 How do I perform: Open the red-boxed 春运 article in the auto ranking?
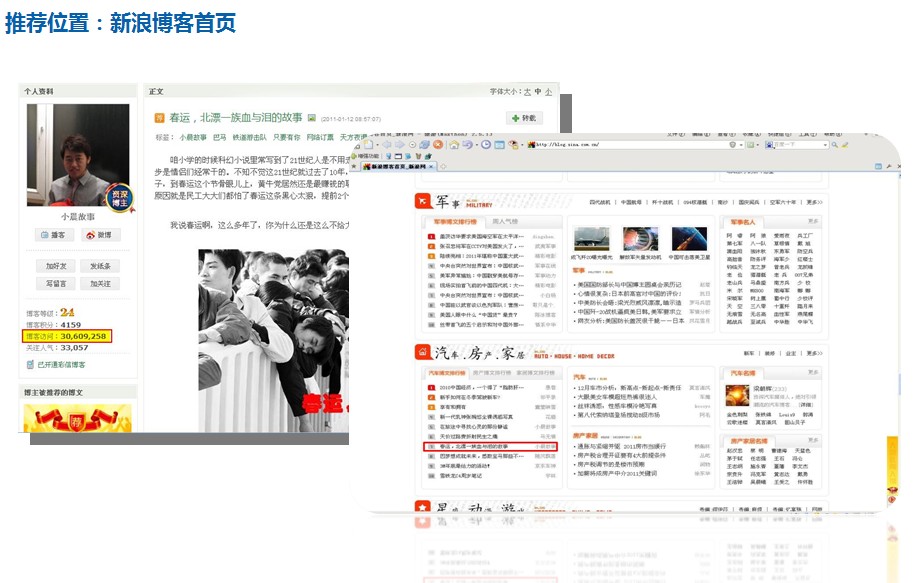point(490,446)
